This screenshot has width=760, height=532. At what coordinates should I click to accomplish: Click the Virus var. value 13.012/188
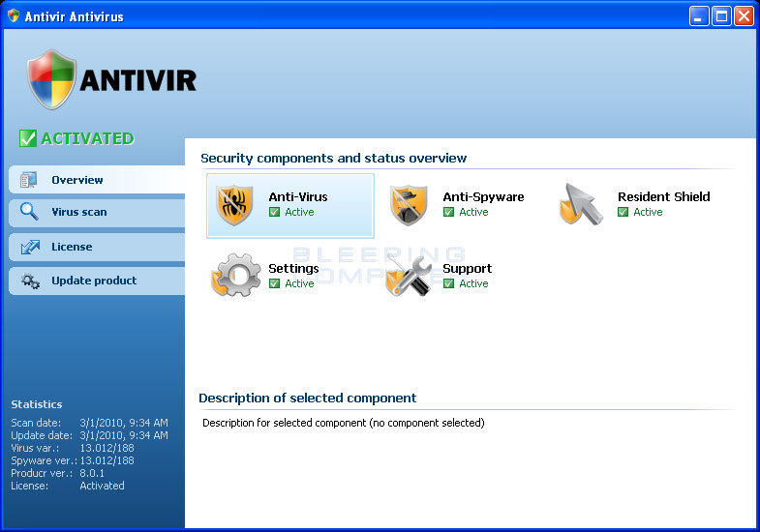pyautogui.click(x=106, y=448)
